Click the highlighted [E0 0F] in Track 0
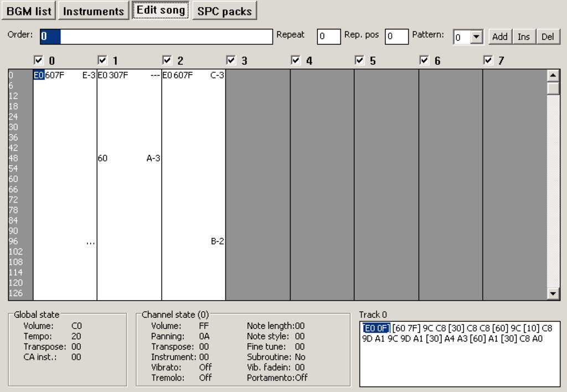The image size is (567, 392). (x=377, y=328)
